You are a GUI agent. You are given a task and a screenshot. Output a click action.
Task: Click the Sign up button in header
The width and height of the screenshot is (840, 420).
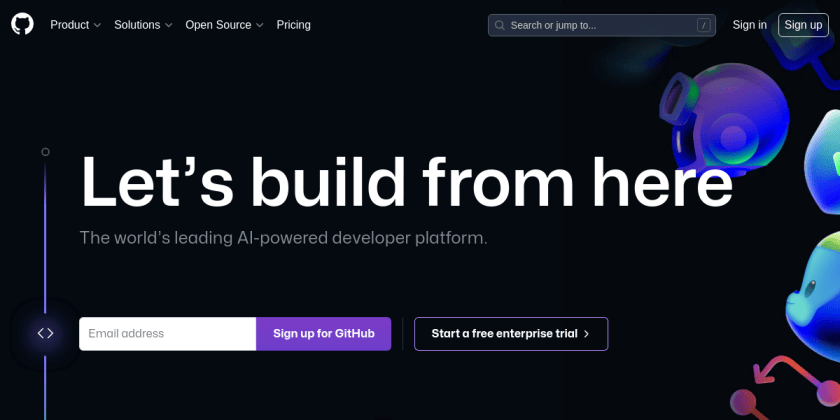(803, 25)
